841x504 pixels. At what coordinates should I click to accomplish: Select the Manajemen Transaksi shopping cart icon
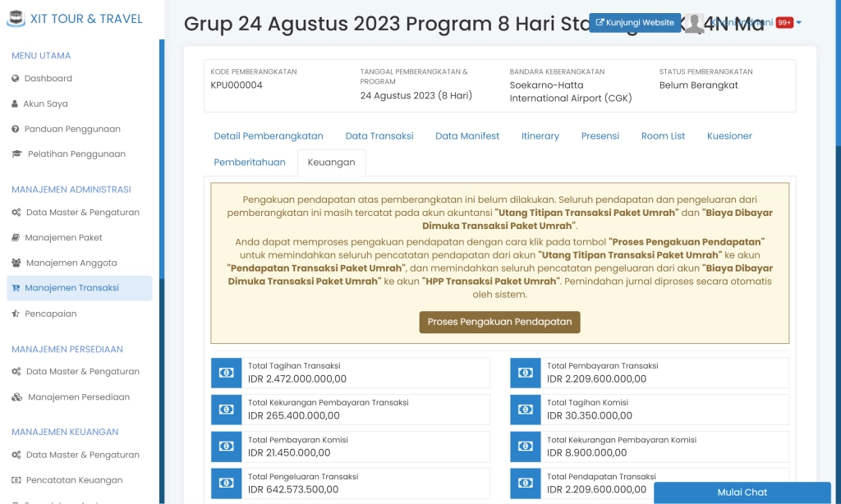pos(18,288)
